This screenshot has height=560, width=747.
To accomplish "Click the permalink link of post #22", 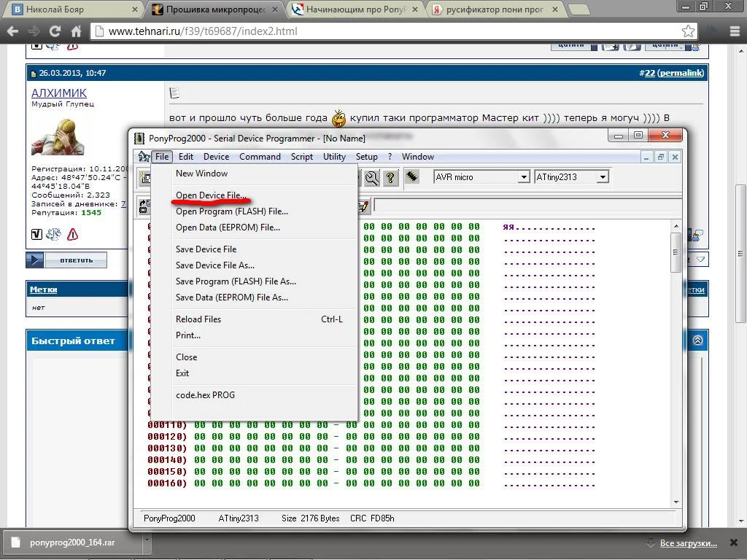I will [x=682, y=73].
